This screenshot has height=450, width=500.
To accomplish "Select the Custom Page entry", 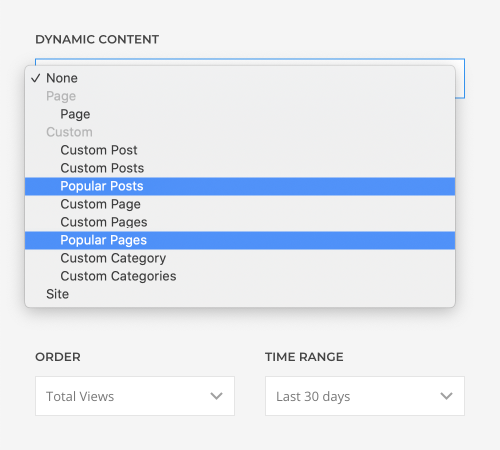I will point(240,204).
